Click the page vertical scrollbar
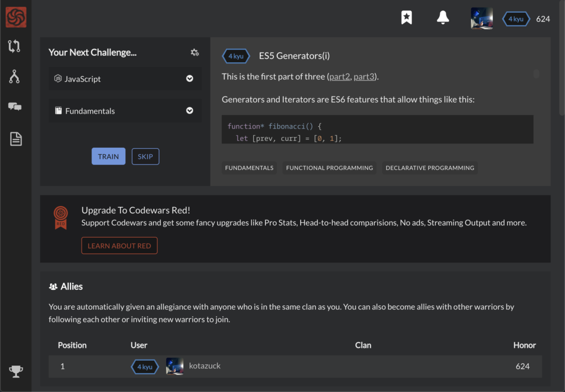This screenshot has width=565, height=392. pyautogui.click(x=562, y=57)
